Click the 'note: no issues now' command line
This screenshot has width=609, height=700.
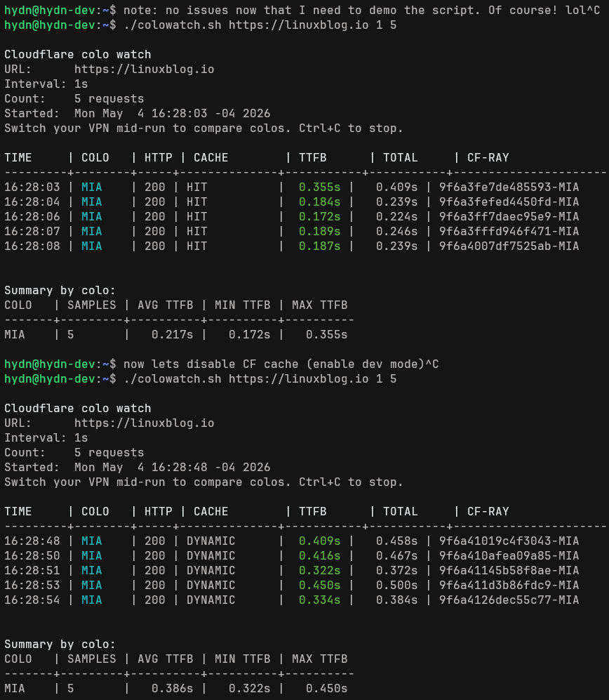302,11
